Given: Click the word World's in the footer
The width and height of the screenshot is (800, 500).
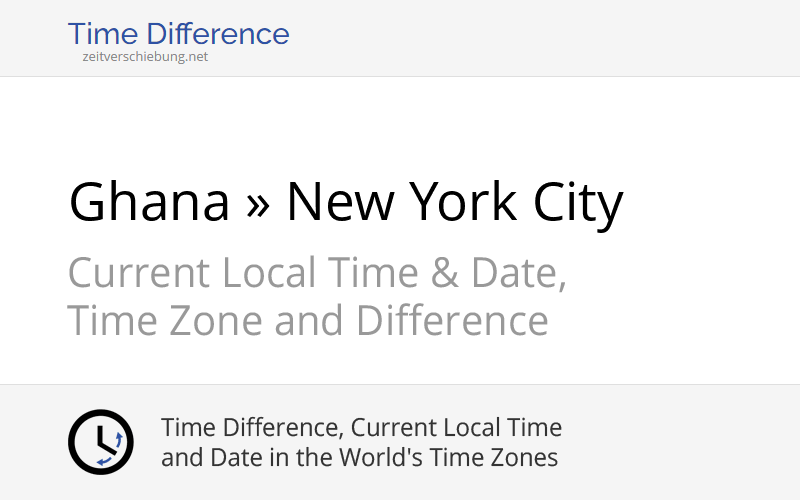Looking at the screenshot, I should (x=371, y=458).
